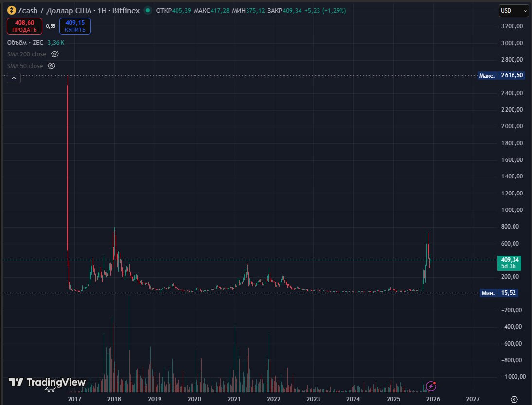
Task: Show the SMA 200 close indicator
Action: tap(55, 54)
